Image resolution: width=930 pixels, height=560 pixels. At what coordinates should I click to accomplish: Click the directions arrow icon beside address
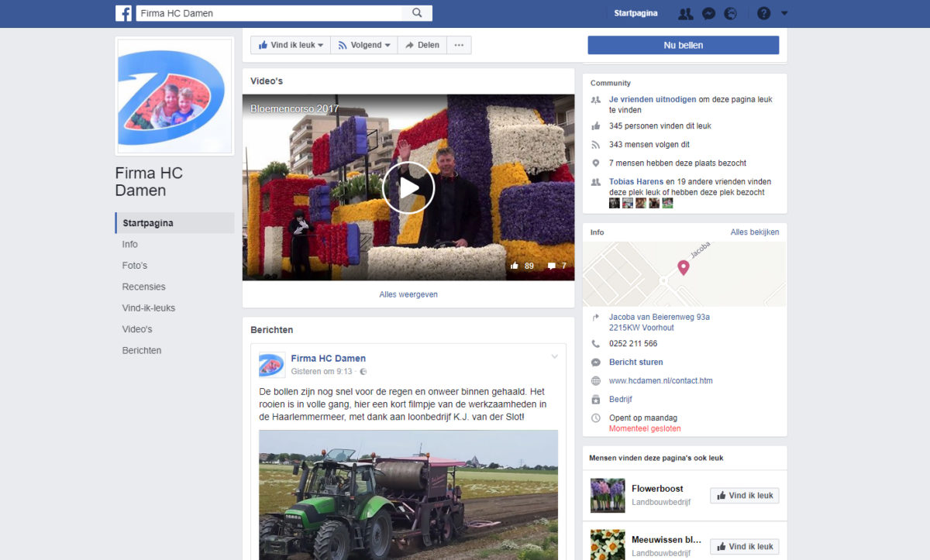[595, 318]
